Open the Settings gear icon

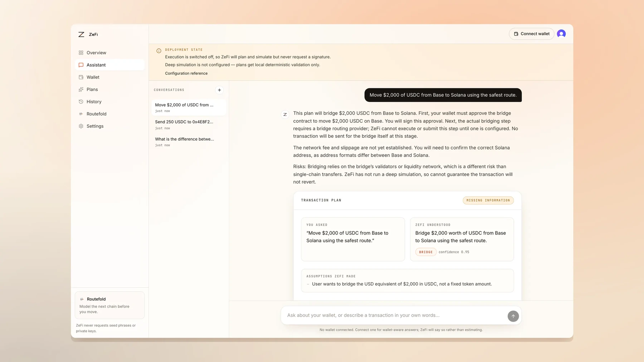[x=81, y=126]
